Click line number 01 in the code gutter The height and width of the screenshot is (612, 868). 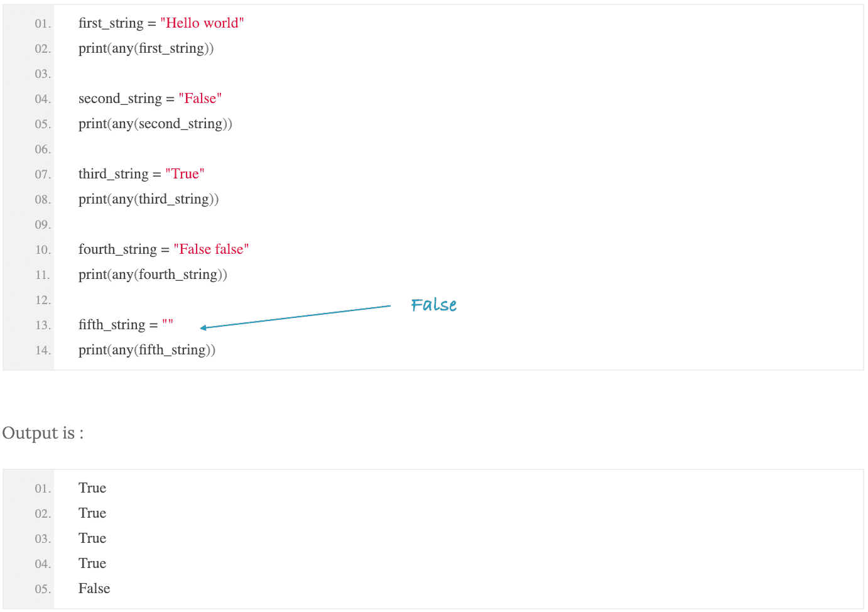tap(43, 24)
